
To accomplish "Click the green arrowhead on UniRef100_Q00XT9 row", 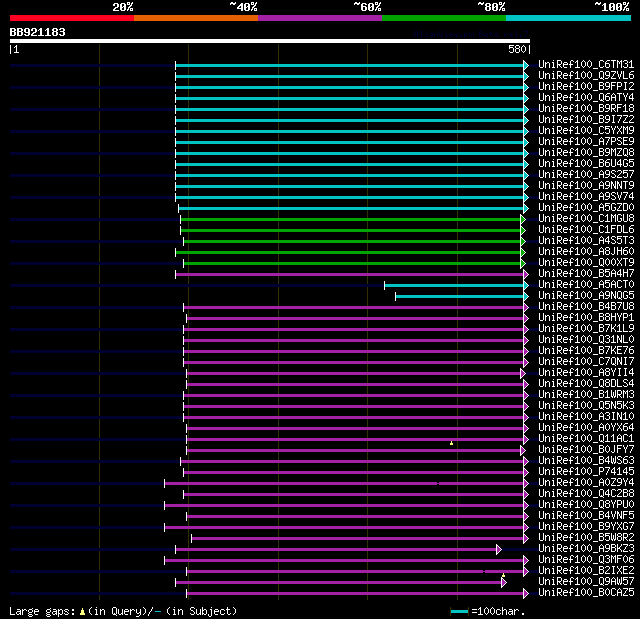I will [x=523, y=264].
